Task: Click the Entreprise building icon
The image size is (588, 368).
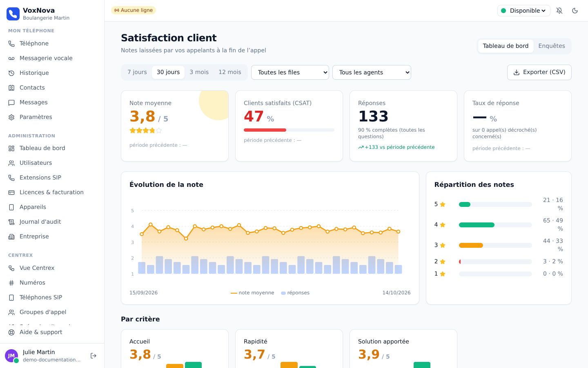Action: click(x=11, y=236)
